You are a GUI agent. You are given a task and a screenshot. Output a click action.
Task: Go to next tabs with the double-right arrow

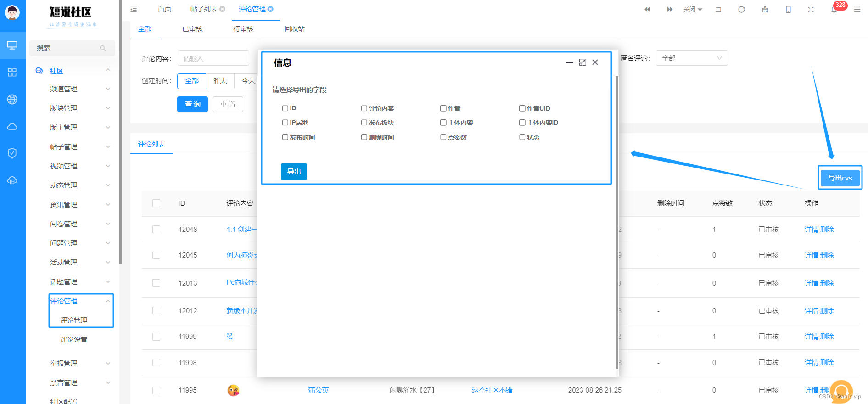[x=670, y=9]
